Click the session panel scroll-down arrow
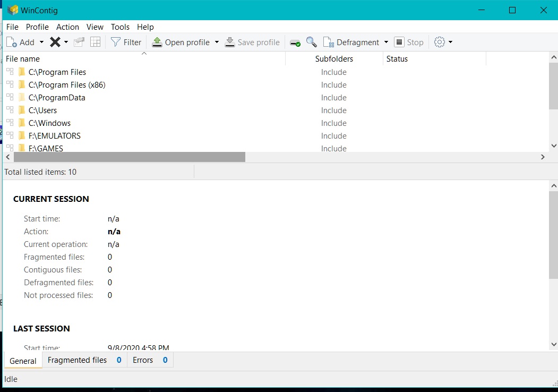Screen dimensions: 558x392 (x=553, y=344)
